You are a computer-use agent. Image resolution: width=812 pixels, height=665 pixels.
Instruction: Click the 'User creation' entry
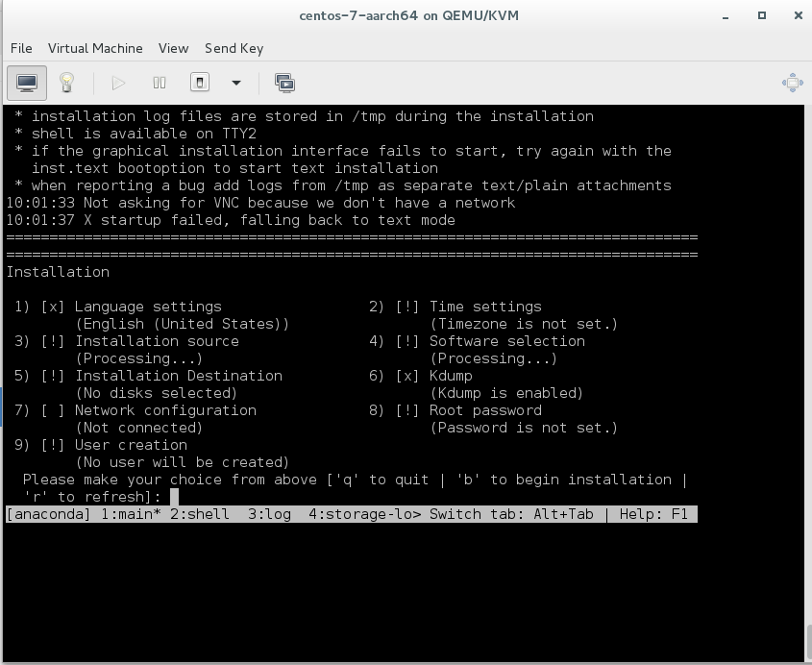[131, 445]
